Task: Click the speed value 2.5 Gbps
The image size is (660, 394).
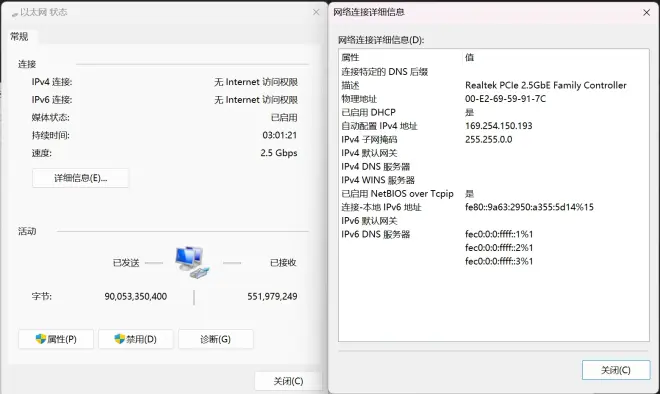Action: point(279,153)
